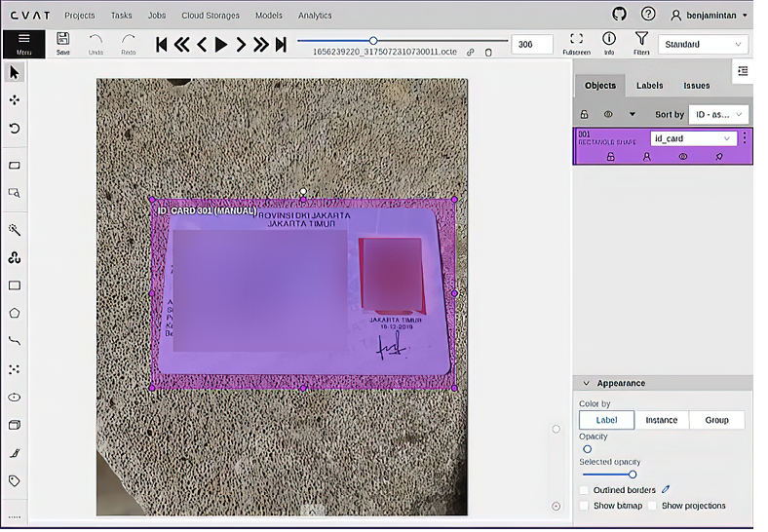Set up a tag
This screenshot has height=532, width=768.
coord(15,481)
